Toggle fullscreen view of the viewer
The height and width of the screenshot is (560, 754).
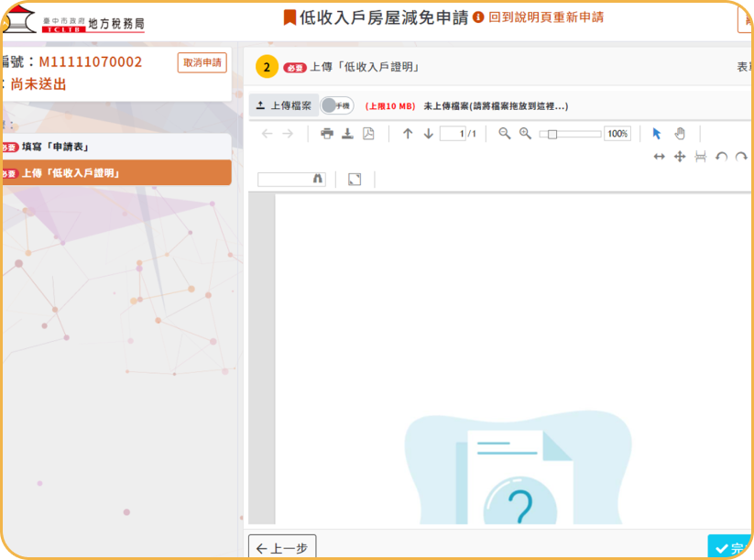click(355, 180)
